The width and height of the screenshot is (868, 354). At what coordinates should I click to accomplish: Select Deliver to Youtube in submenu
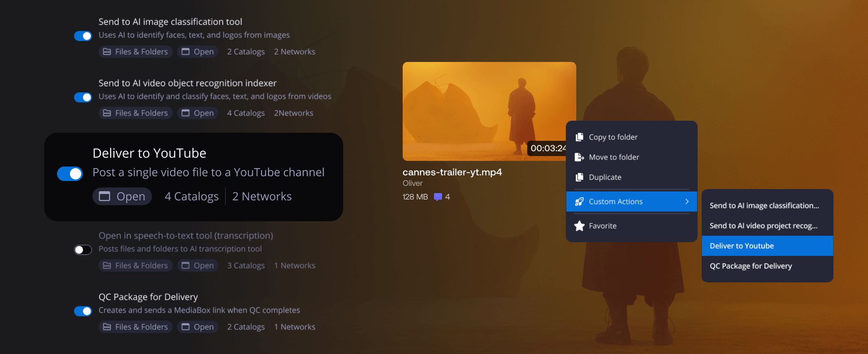(768, 246)
